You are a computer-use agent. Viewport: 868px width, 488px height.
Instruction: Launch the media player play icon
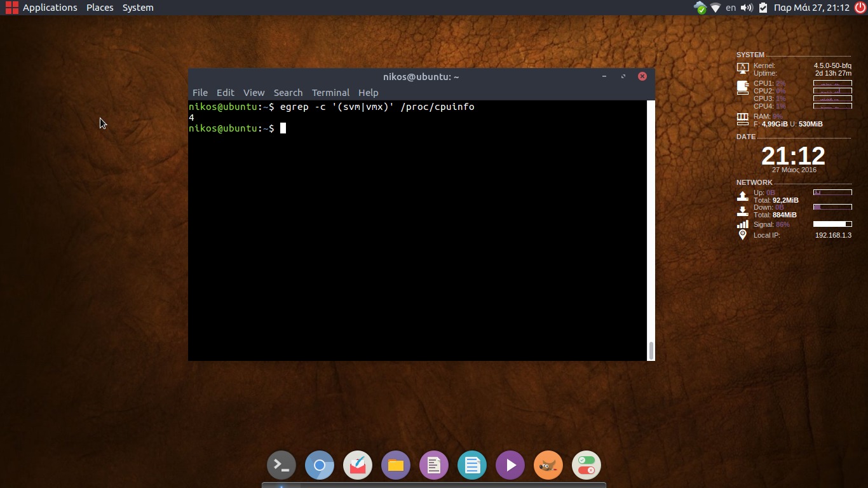pos(510,466)
